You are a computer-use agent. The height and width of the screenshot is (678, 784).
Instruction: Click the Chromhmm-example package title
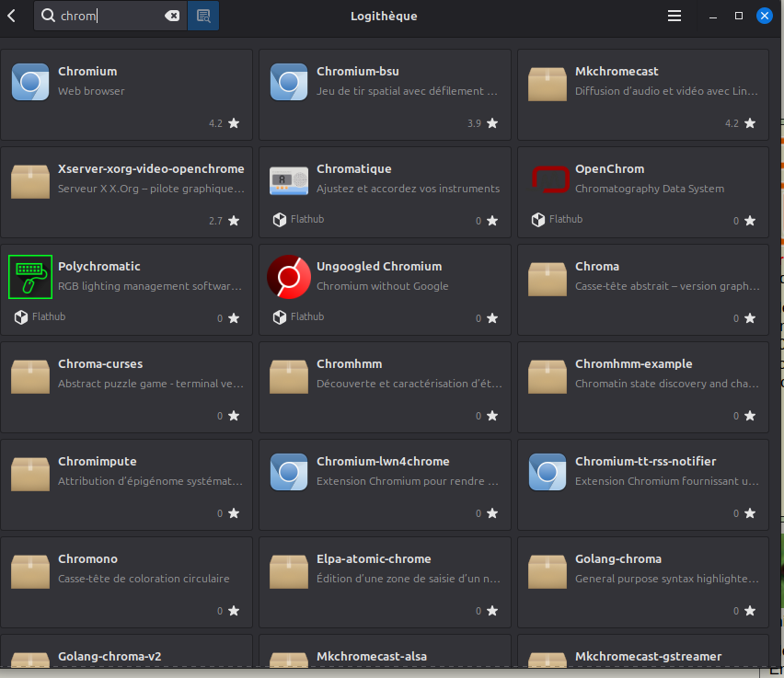click(x=633, y=364)
